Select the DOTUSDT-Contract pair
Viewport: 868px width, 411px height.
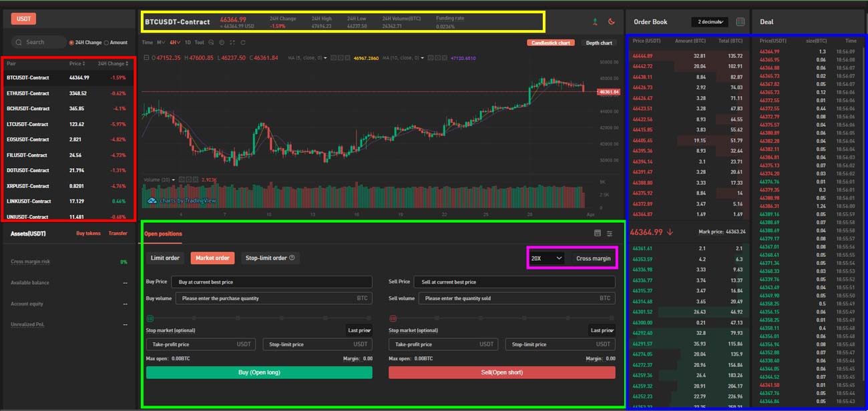[x=68, y=171]
